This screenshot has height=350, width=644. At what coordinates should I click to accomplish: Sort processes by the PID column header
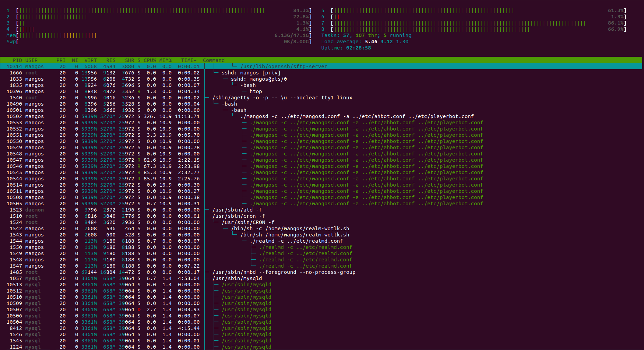click(17, 60)
